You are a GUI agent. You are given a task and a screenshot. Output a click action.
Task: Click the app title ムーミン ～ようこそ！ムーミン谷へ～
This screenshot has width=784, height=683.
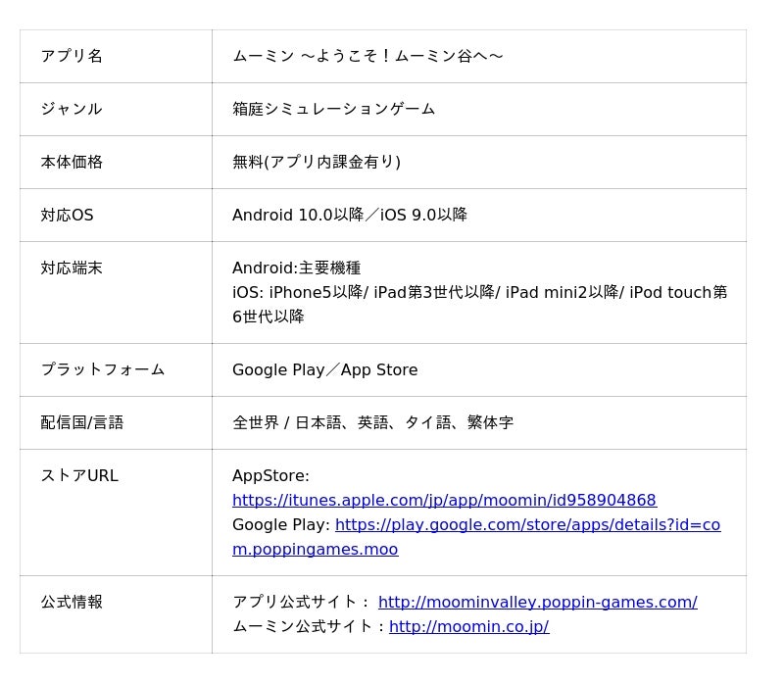[367, 56]
